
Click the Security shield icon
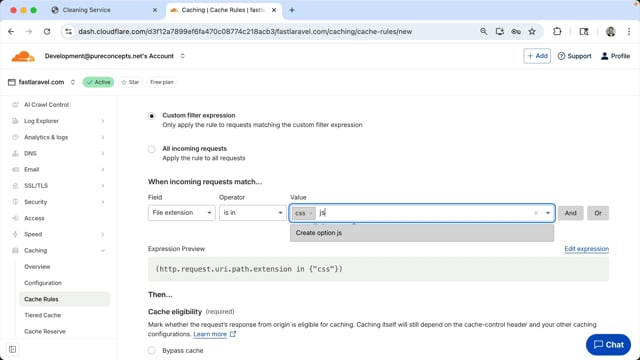pos(15,202)
